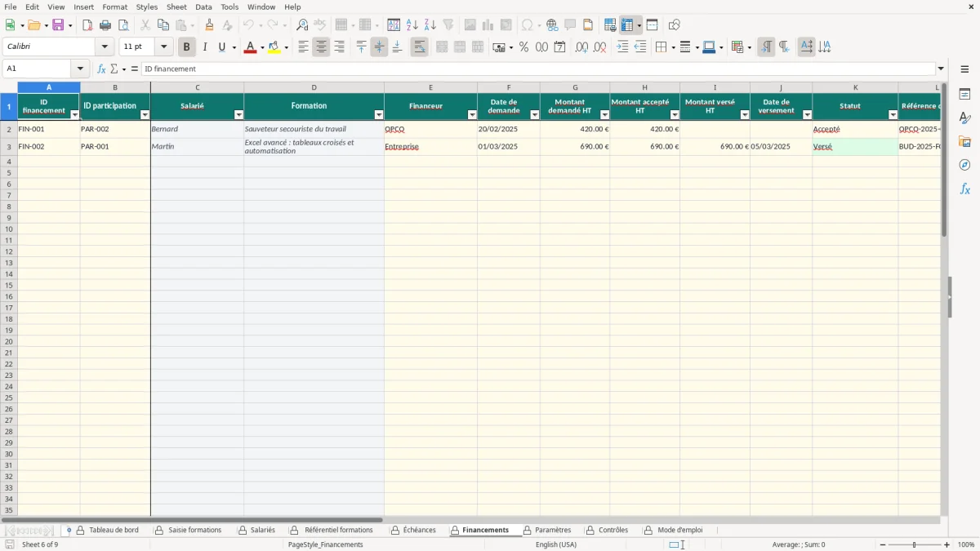Click Sort Descending icon
The image size is (980, 551).
coord(430,25)
